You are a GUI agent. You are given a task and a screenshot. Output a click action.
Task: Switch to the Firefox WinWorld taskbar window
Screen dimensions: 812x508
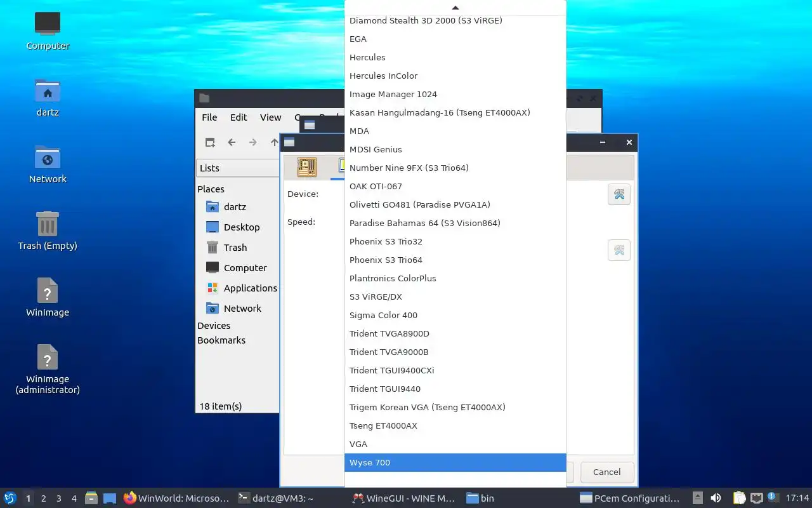176,498
